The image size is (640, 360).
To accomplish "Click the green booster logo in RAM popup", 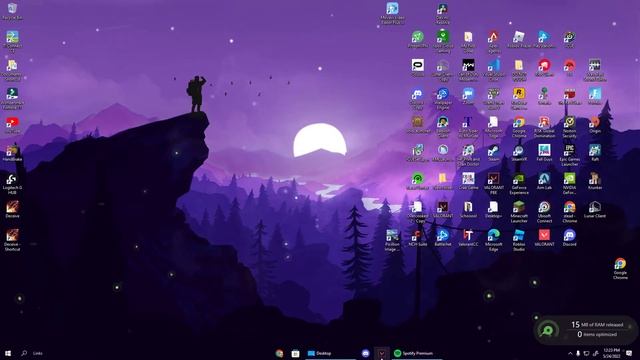I will coord(548,330).
